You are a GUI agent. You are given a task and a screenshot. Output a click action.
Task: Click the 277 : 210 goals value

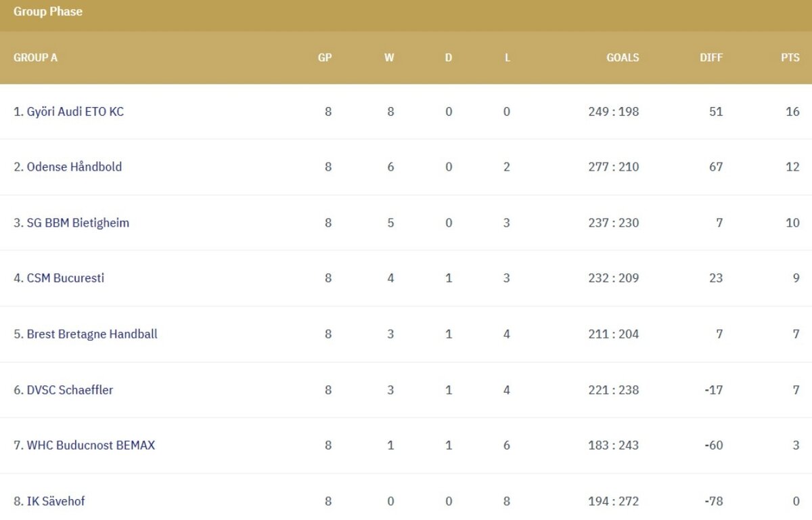click(614, 167)
